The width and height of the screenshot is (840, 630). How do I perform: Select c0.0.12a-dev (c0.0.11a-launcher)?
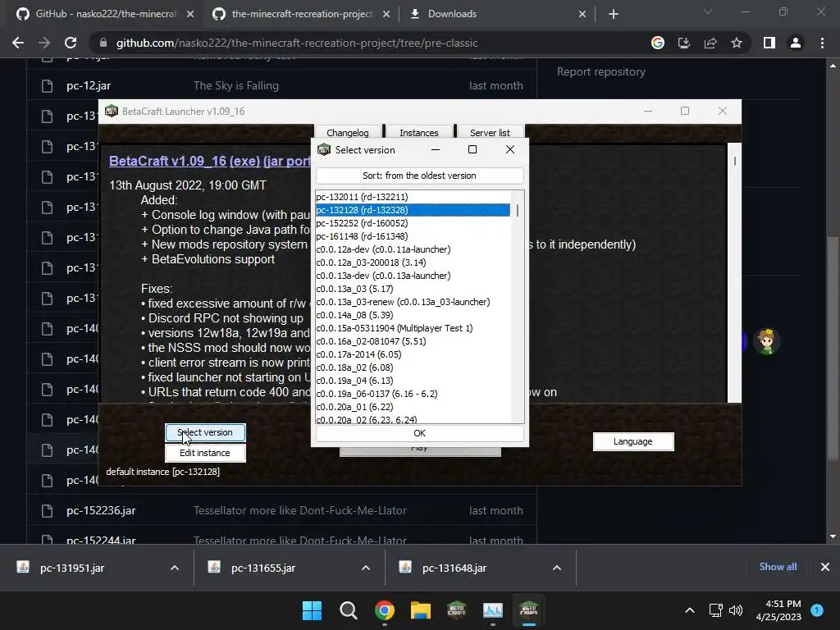tap(413, 249)
